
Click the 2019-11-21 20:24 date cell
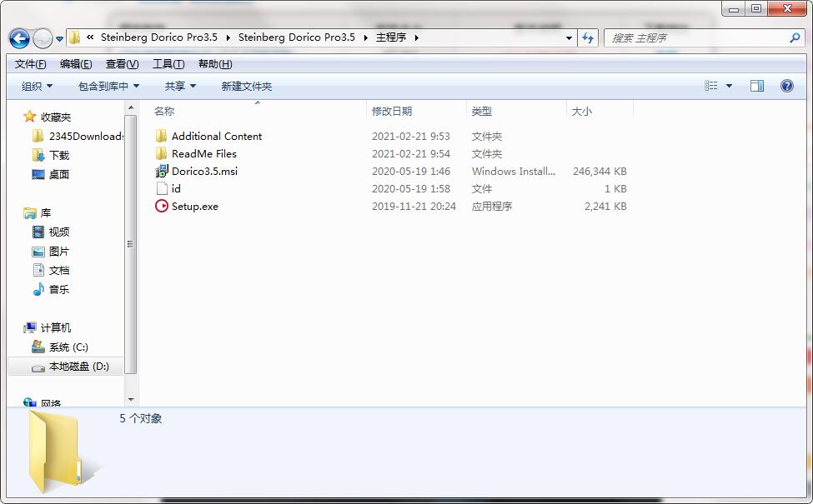[x=414, y=206]
